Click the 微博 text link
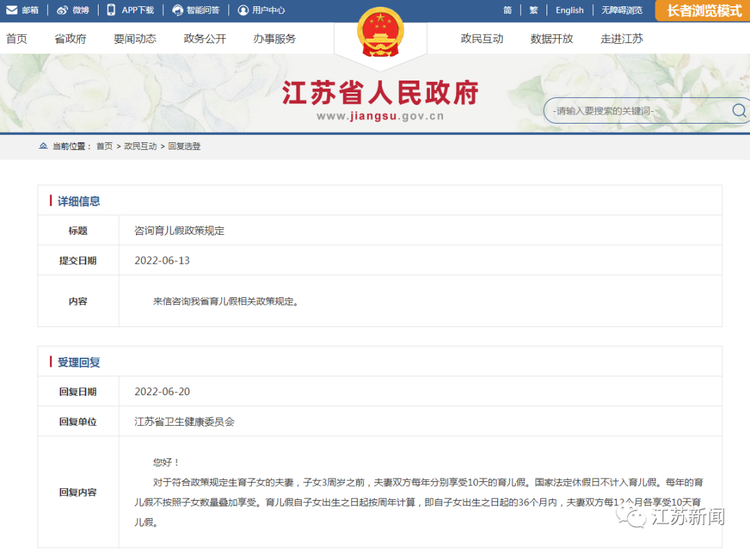 click(80, 10)
